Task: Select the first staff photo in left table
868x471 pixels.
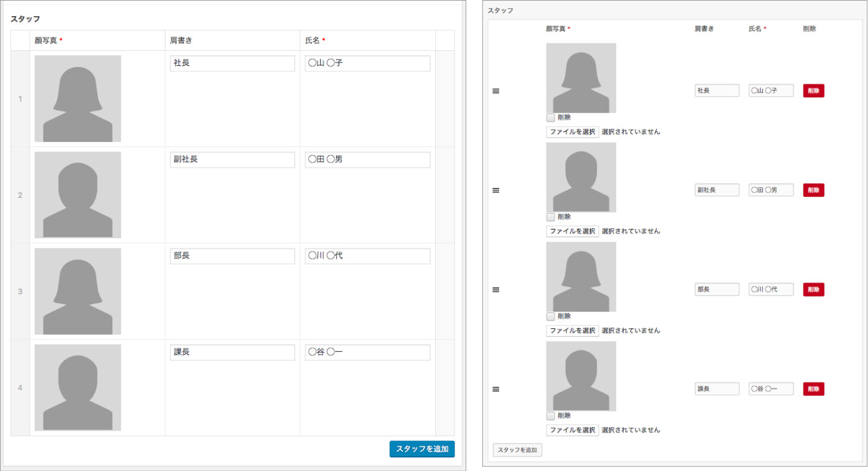Action: pos(77,99)
